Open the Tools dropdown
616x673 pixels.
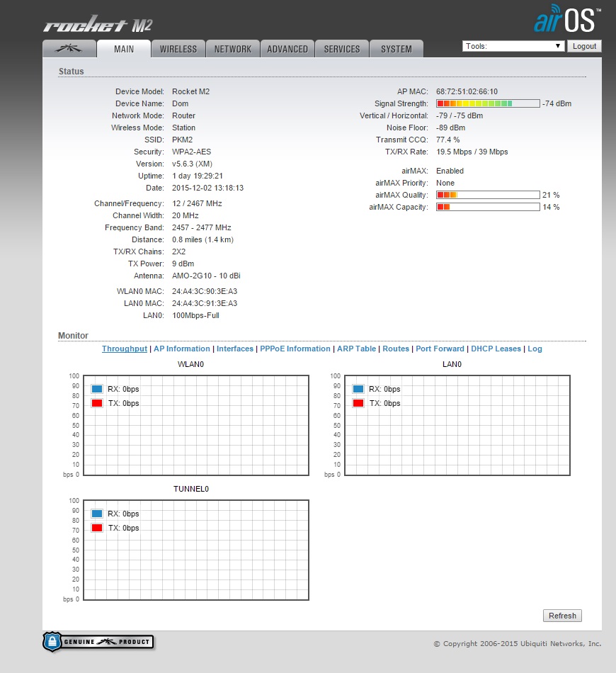(513, 46)
